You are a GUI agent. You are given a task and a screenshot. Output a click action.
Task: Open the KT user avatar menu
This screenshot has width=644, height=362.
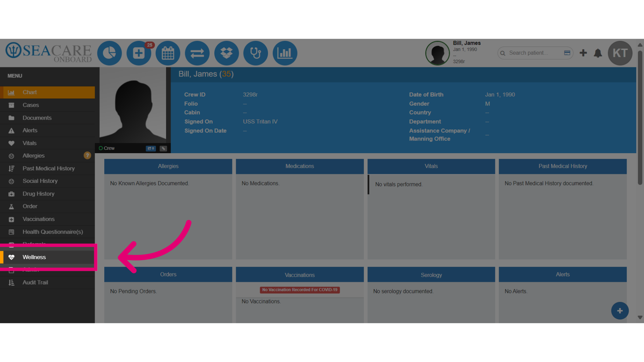(x=620, y=53)
